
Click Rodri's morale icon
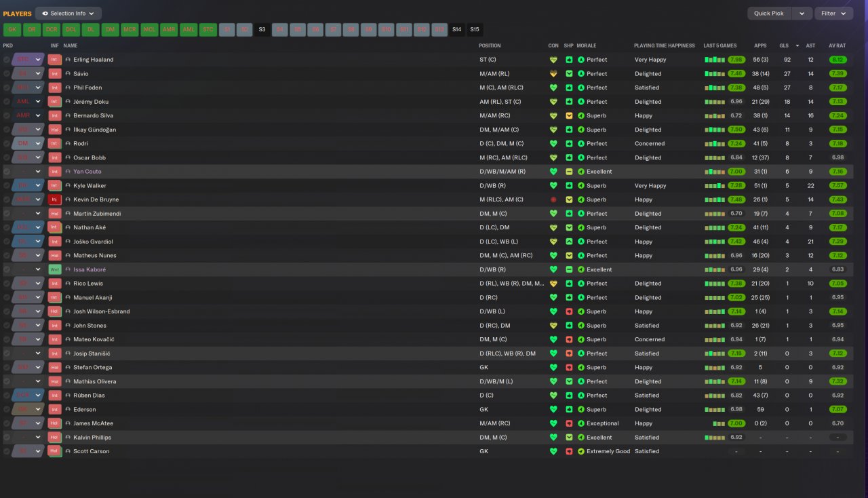pos(581,144)
